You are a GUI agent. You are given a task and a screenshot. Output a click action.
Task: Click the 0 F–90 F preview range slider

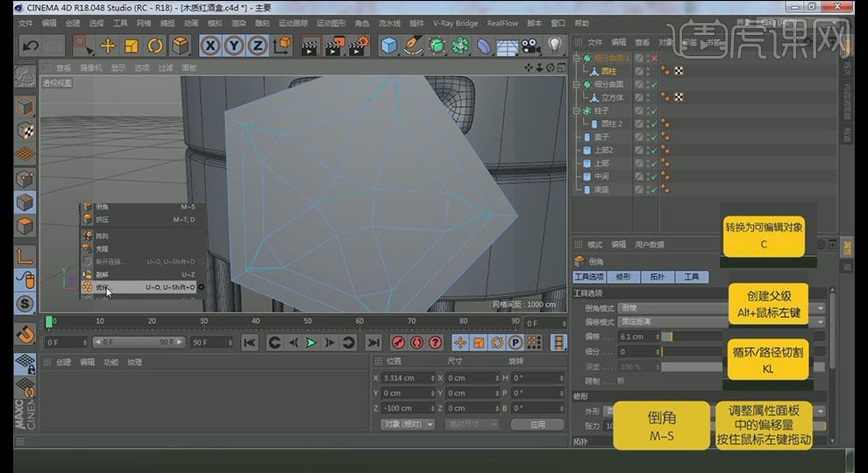tap(139, 342)
